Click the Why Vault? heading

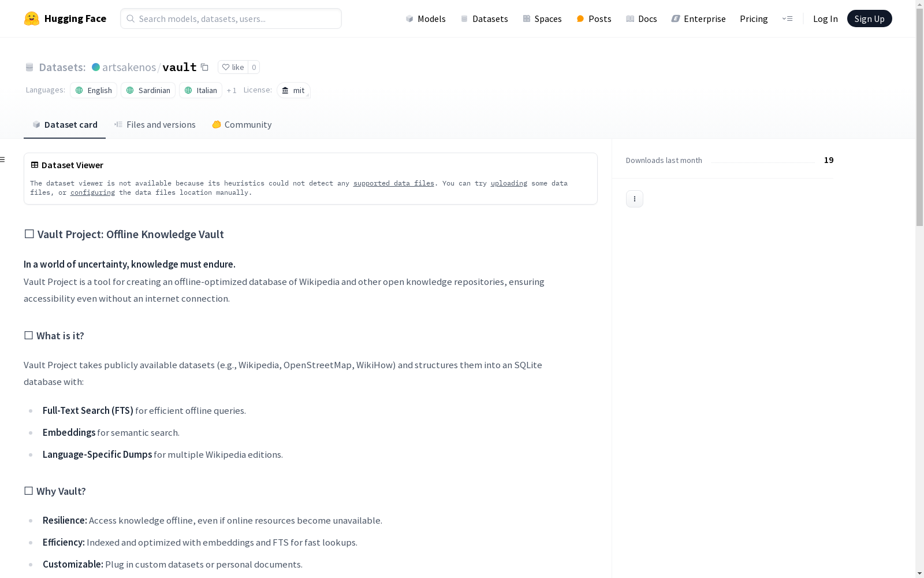[x=55, y=491]
